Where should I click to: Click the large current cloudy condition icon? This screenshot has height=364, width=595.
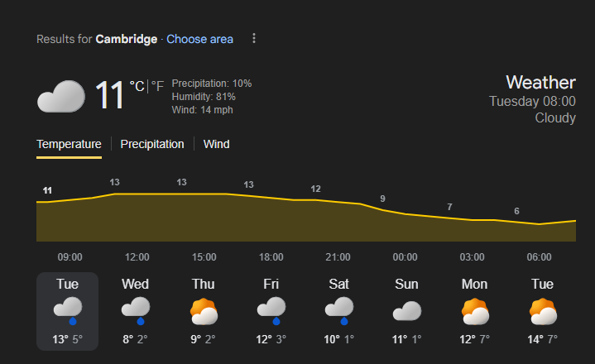[61, 96]
